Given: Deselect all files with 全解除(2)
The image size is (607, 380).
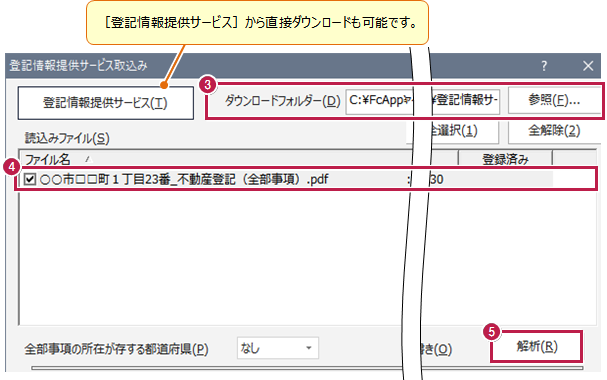Looking at the screenshot, I should coord(554,132).
